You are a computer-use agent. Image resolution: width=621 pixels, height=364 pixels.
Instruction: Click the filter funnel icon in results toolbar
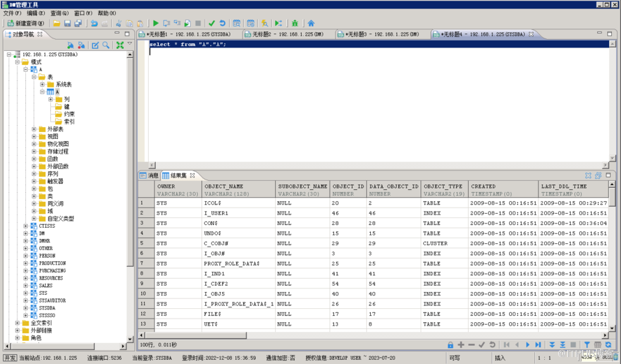pyautogui.click(x=587, y=344)
